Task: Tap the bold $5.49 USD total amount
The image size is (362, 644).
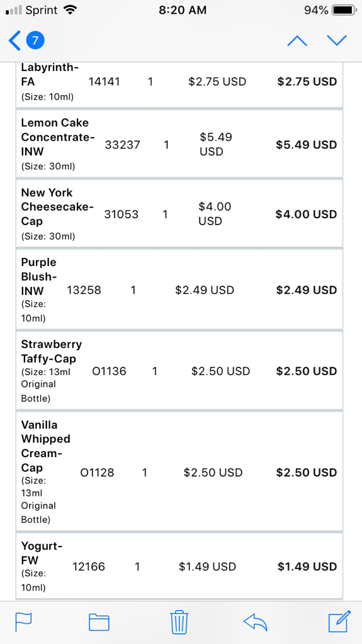Action: pyautogui.click(x=307, y=145)
